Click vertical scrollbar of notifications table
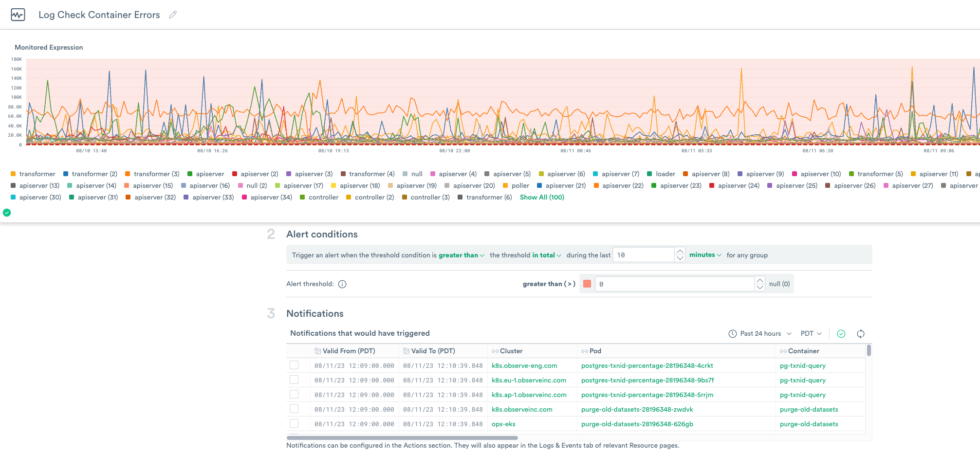Screen dimensions: 980x453 coord(869,350)
